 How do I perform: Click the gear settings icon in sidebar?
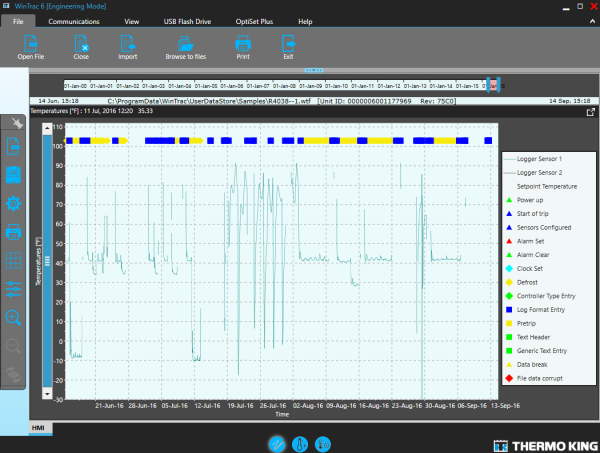click(x=14, y=203)
